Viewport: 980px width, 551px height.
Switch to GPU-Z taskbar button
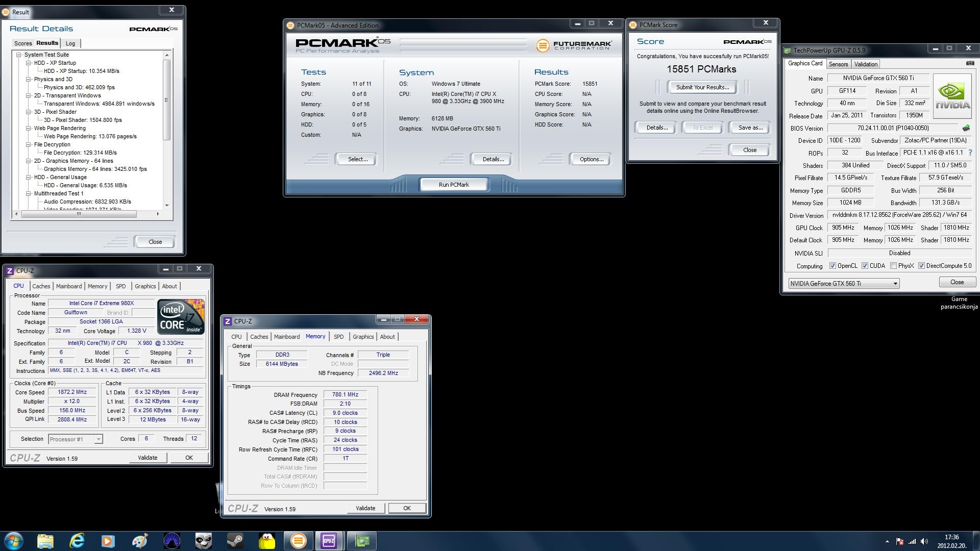click(362, 541)
